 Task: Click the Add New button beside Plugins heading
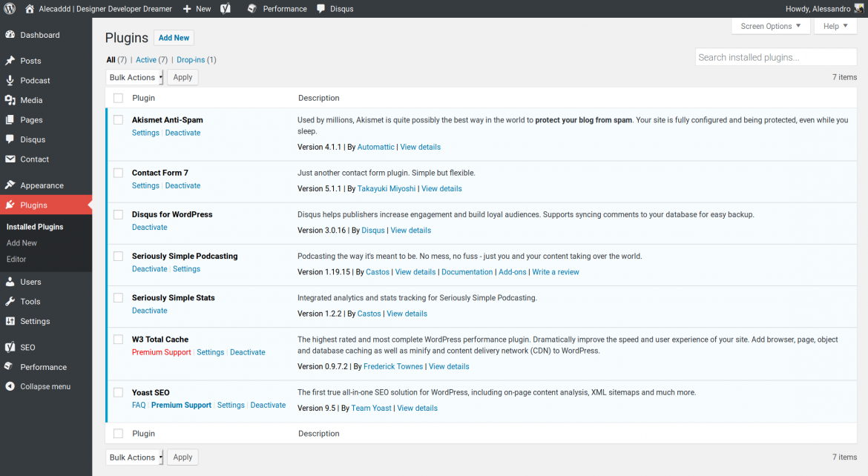(174, 38)
